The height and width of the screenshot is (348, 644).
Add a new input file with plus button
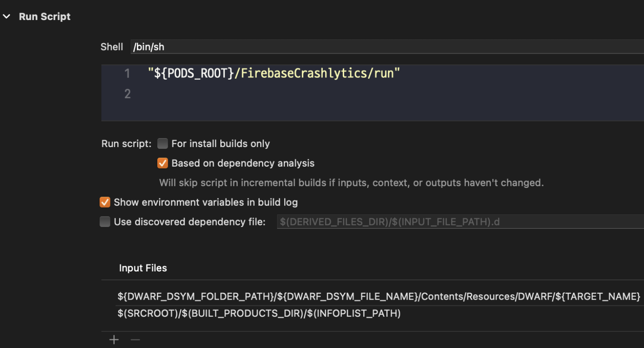(114, 340)
